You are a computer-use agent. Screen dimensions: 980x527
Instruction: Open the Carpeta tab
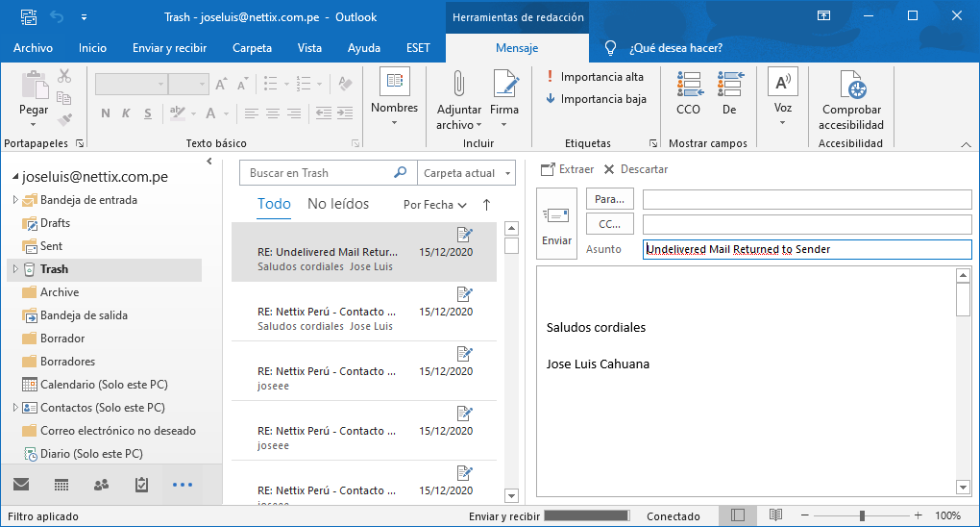[x=252, y=48]
